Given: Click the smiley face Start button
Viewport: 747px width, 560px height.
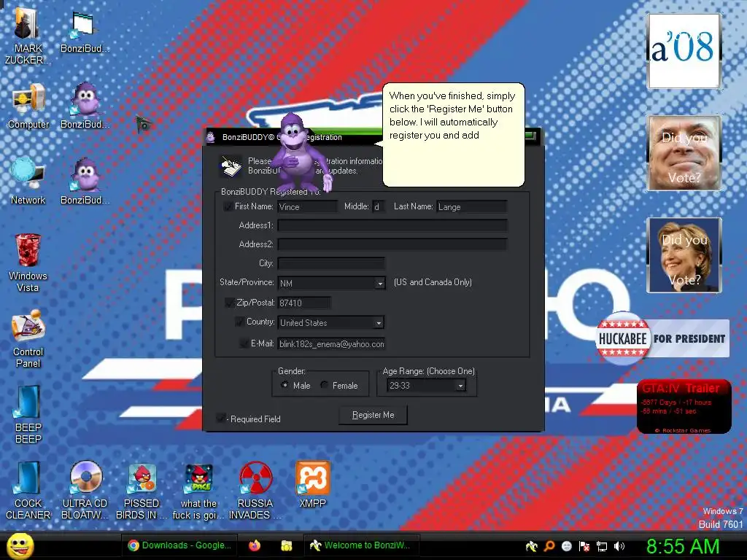Looking at the screenshot, I should tap(20, 545).
